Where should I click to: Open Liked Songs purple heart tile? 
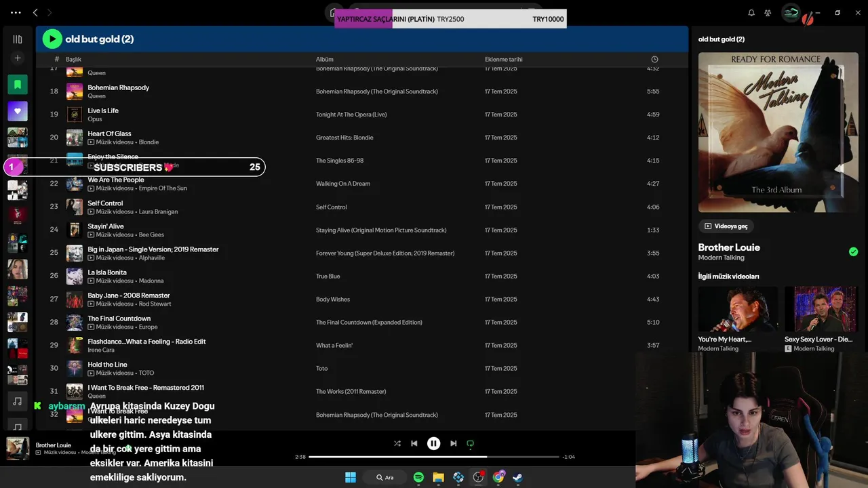(18, 111)
